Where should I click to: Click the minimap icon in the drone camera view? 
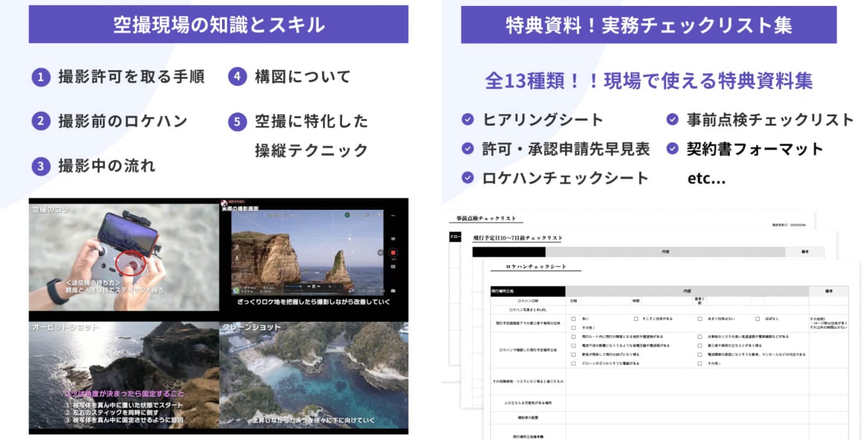tap(237, 291)
